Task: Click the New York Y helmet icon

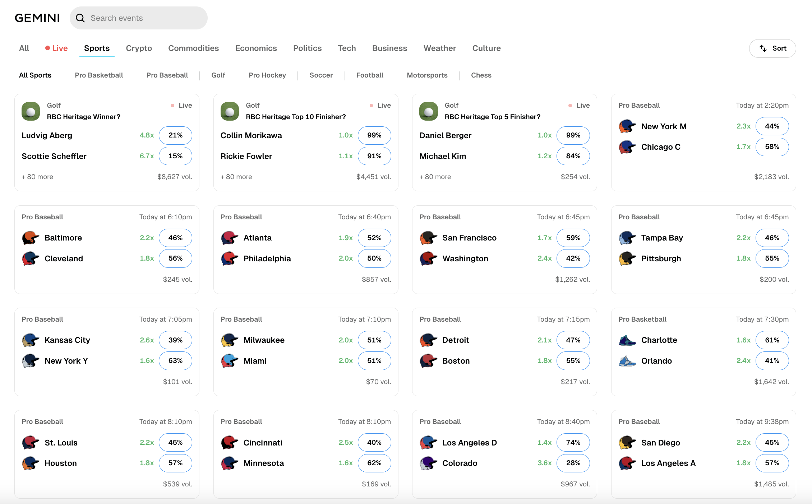Action: point(31,361)
